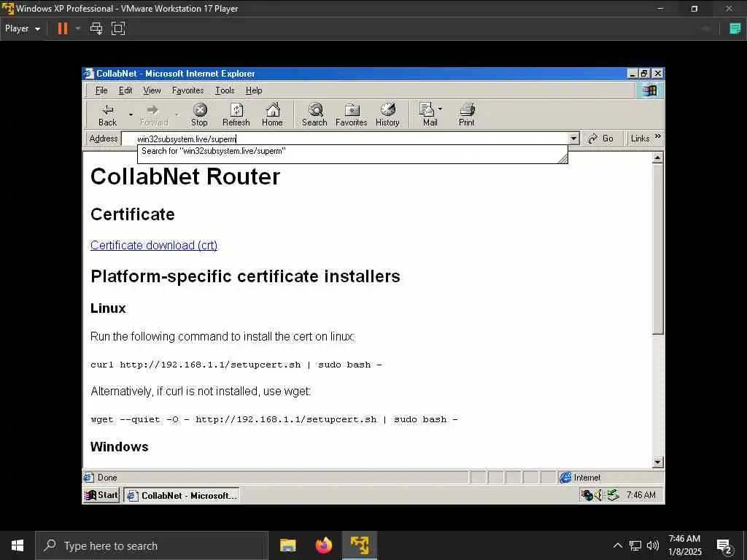Viewport: 747px width, 560px height.
Task: Open the Edit menu
Action: 125,90
